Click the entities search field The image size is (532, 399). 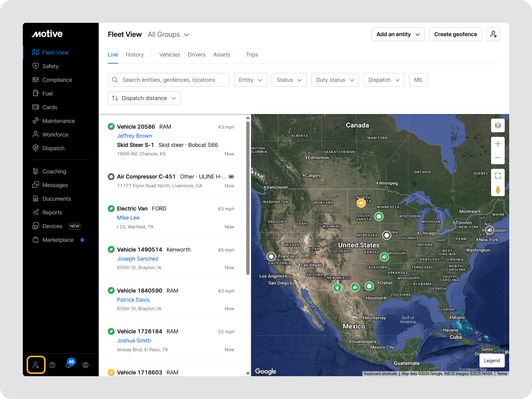click(x=168, y=80)
